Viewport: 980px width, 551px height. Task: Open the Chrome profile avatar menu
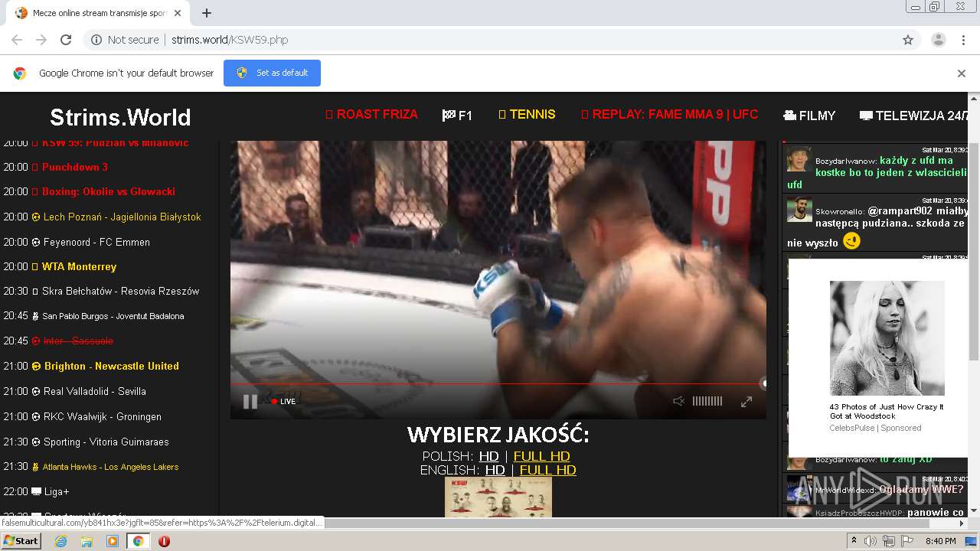click(x=938, y=40)
